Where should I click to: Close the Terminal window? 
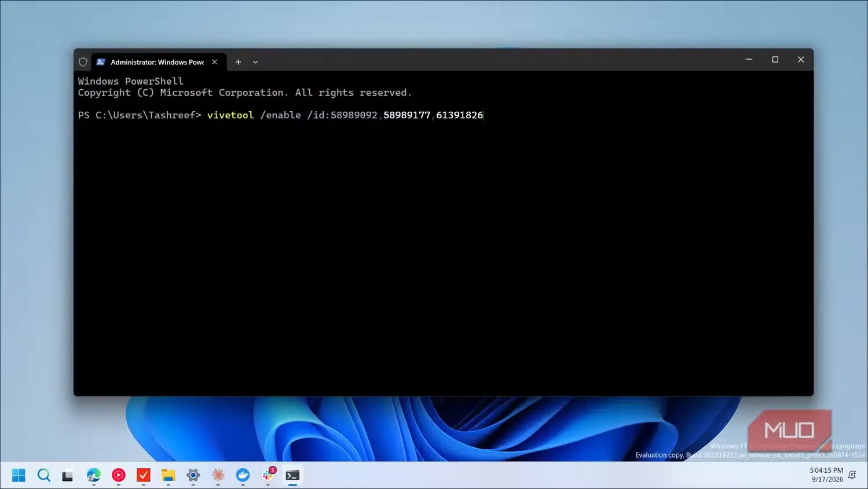801,60
